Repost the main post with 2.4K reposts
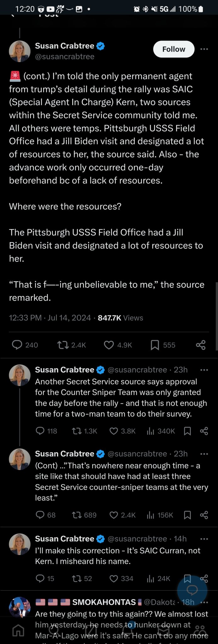The image size is (218, 644). pyautogui.click(x=63, y=345)
